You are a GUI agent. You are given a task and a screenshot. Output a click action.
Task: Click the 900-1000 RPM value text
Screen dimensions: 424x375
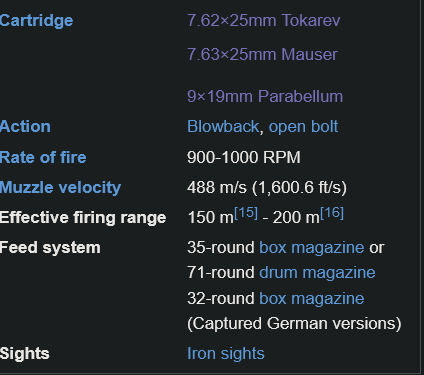pyautogui.click(x=244, y=157)
